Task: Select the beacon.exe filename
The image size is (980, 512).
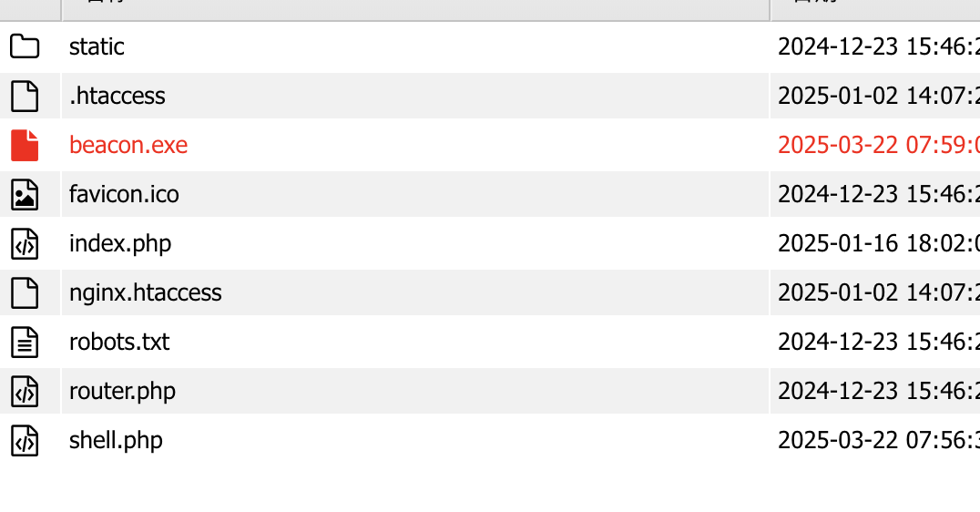Action: pos(128,145)
